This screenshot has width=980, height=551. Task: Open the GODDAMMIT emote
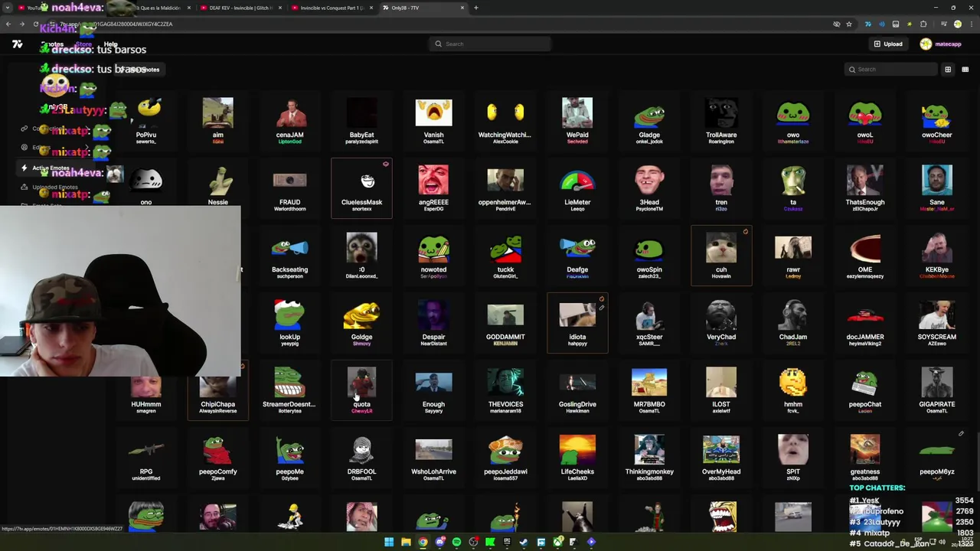click(505, 323)
